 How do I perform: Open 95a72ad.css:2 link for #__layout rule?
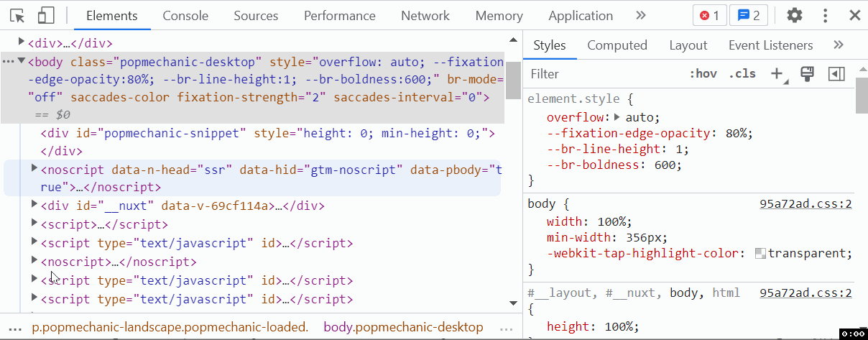tap(805, 293)
